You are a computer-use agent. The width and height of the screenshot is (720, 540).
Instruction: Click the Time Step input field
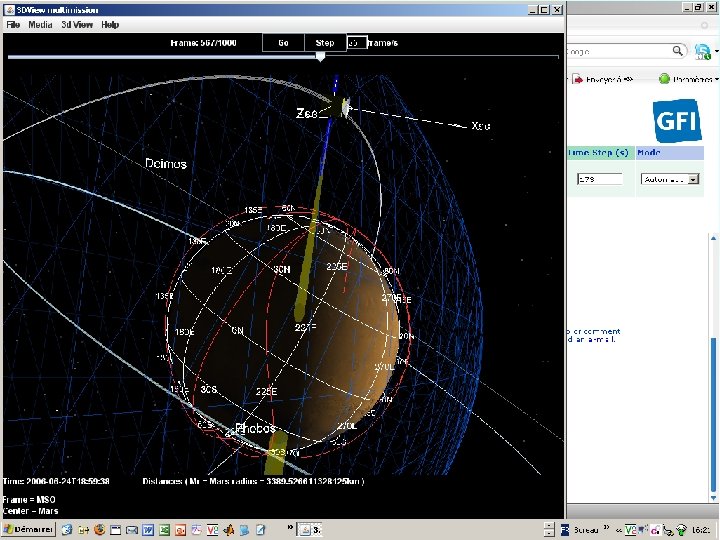[599, 179]
